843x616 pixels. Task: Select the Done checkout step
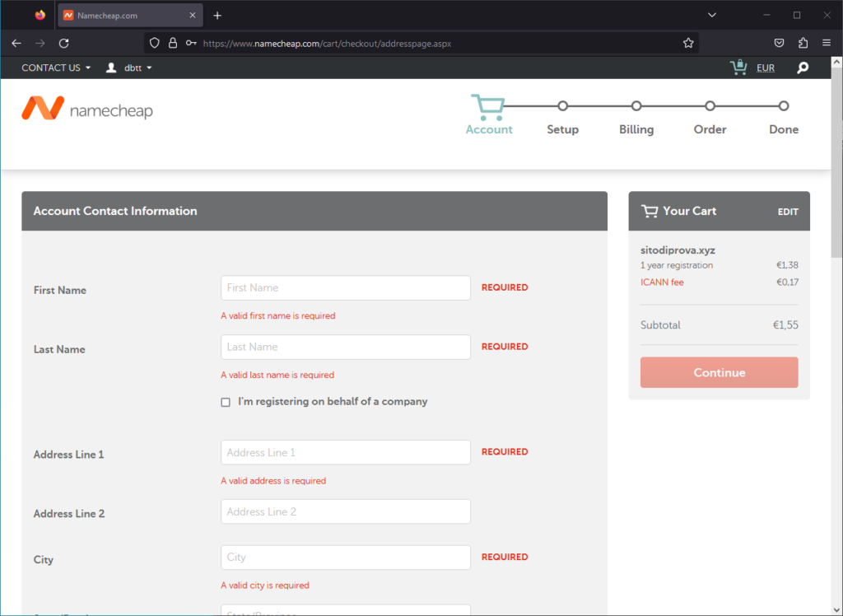[x=784, y=118]
